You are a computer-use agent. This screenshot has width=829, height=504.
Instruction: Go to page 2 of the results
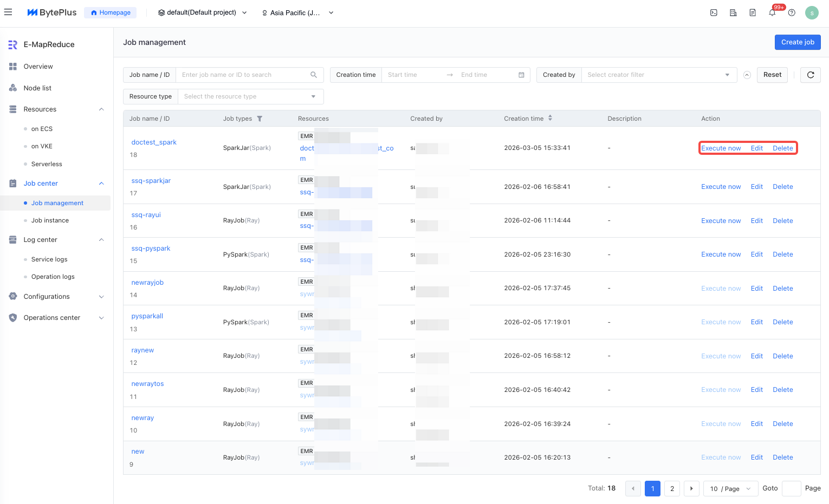point(672,488)
